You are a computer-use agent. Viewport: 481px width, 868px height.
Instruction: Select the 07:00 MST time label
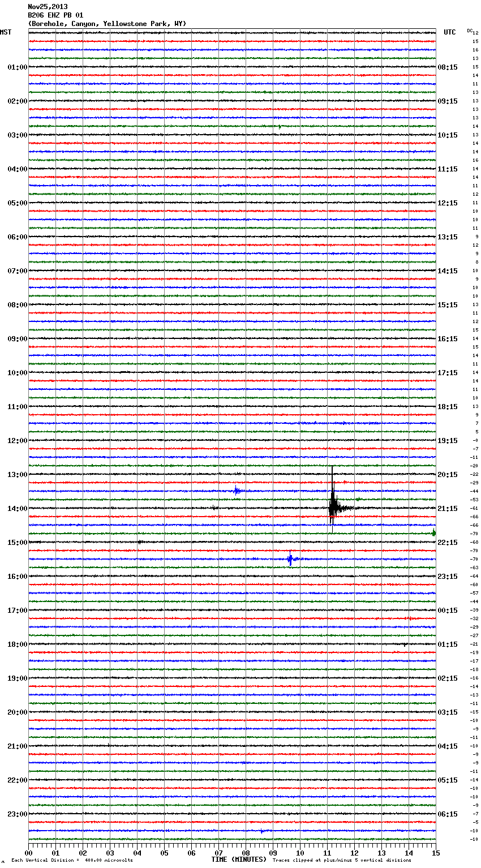(x=18, y=271)
